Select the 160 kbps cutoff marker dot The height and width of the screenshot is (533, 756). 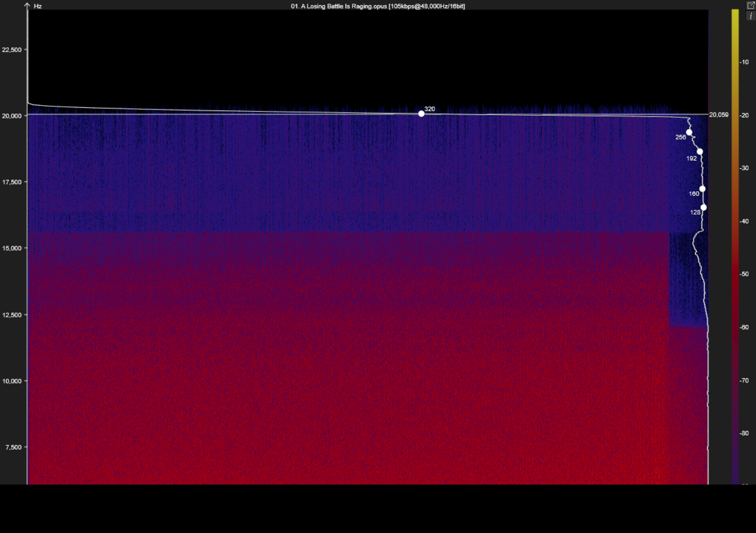coord(702,189)
